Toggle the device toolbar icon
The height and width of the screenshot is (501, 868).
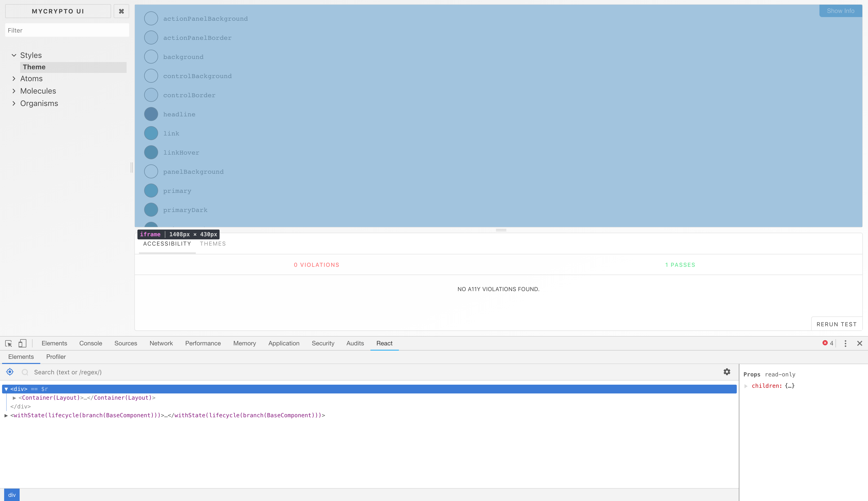(x=22, y=343)
